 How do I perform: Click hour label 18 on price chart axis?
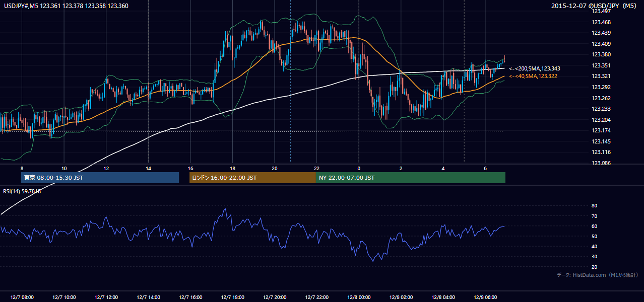click(x=232, y=168)
